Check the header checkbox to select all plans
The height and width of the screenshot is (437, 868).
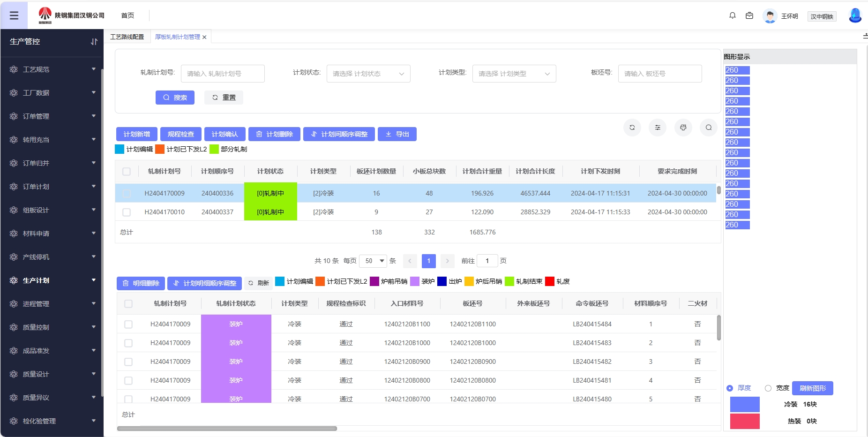click(127, 171)
